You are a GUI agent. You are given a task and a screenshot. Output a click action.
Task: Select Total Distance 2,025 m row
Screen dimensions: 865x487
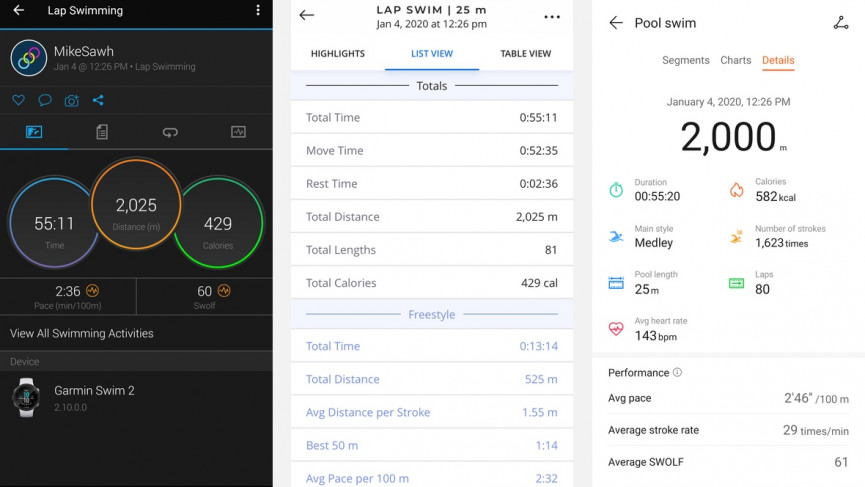point(432,216)
